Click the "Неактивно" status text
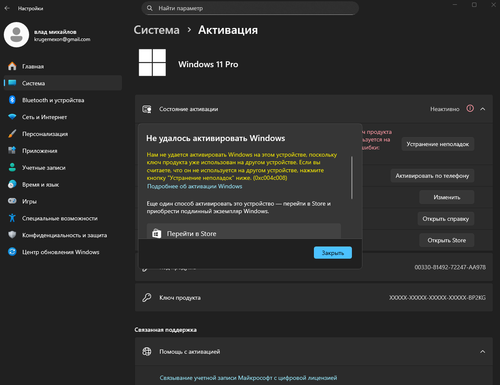 point(445,109)
